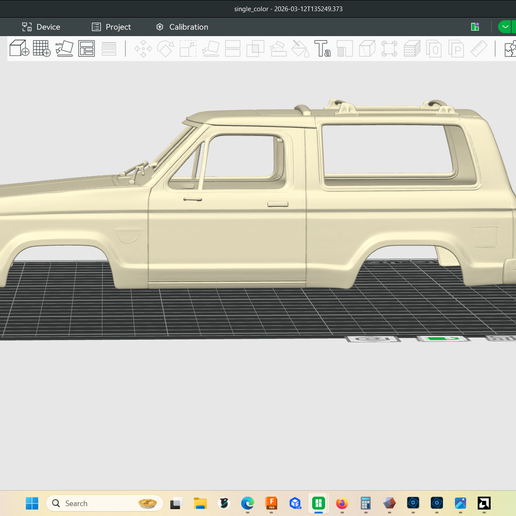This screenshot has width=516, height=516.
Task: Open the Support painting tool
Action: pos(278,49)
